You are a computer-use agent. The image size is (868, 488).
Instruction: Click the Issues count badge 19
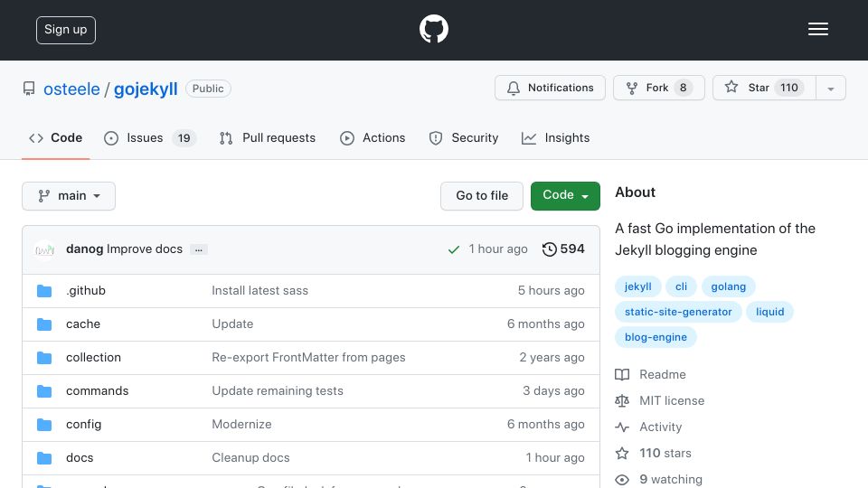184,138
